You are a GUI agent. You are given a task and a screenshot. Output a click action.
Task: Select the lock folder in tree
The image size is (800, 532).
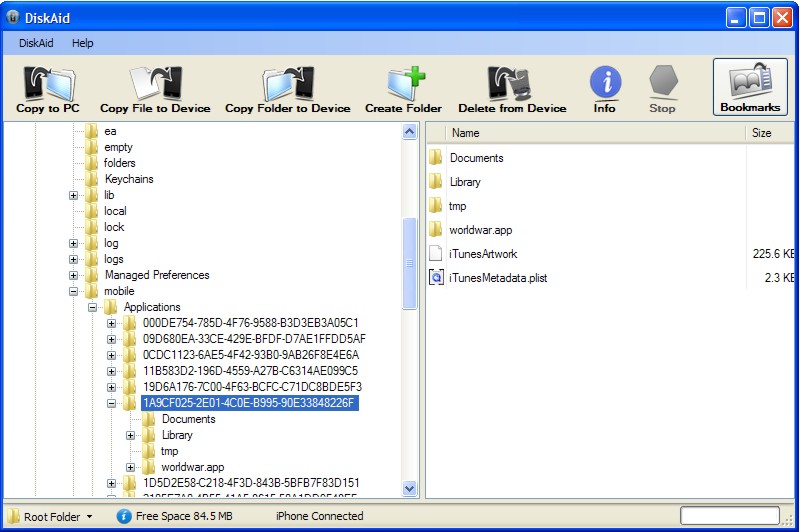(x=114, y=227)
